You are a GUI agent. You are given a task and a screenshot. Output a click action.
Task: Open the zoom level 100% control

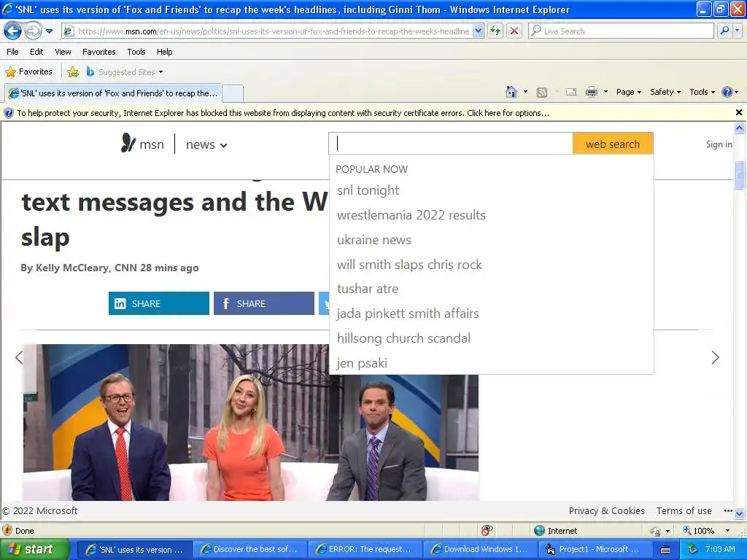(706, 531)
